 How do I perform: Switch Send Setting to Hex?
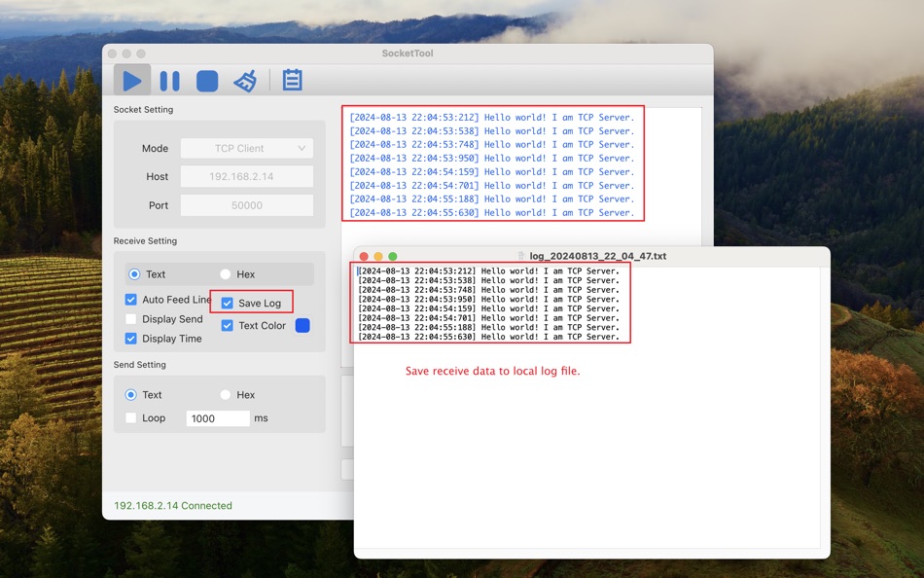click(225, 394)
